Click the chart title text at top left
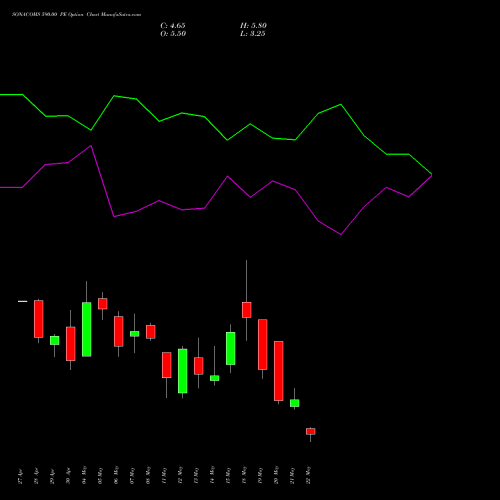 (x=77, y=15)
